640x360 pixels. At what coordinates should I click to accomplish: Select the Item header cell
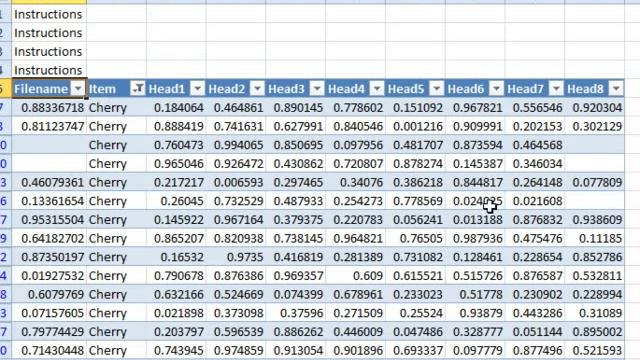(x=116, y=89)
